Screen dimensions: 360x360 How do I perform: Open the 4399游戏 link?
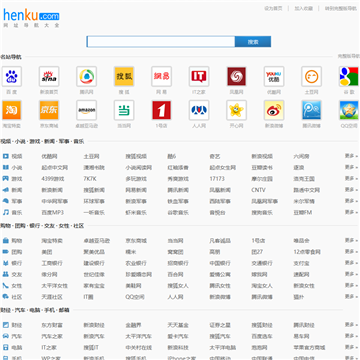click(53, 179)
